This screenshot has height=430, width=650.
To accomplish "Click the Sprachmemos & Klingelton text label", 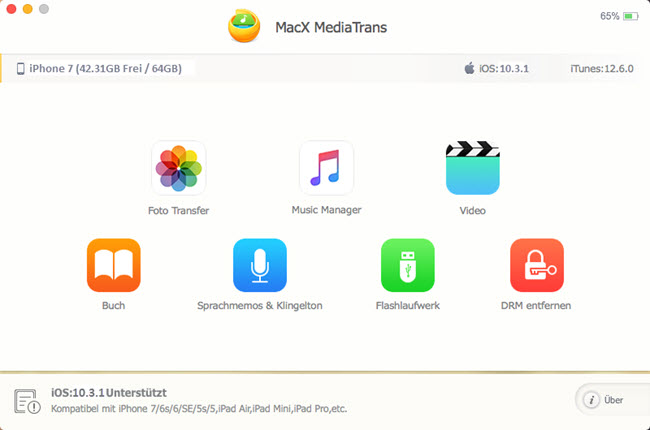I will pyautogui.click(x=259, y=306).
